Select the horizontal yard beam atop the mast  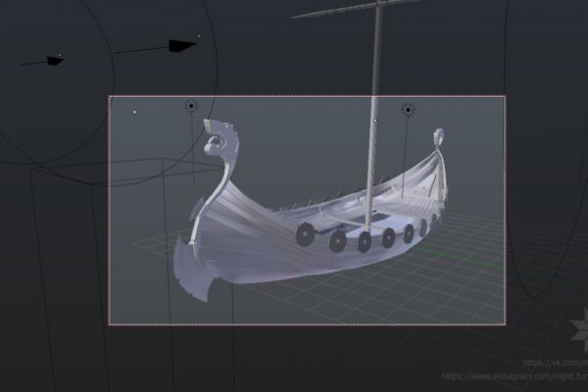click(356, 10)
